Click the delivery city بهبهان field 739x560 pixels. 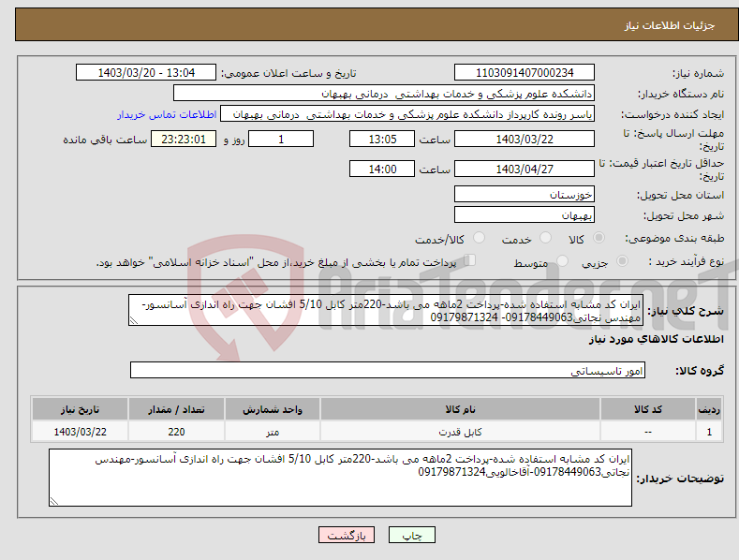pos(525,215)
